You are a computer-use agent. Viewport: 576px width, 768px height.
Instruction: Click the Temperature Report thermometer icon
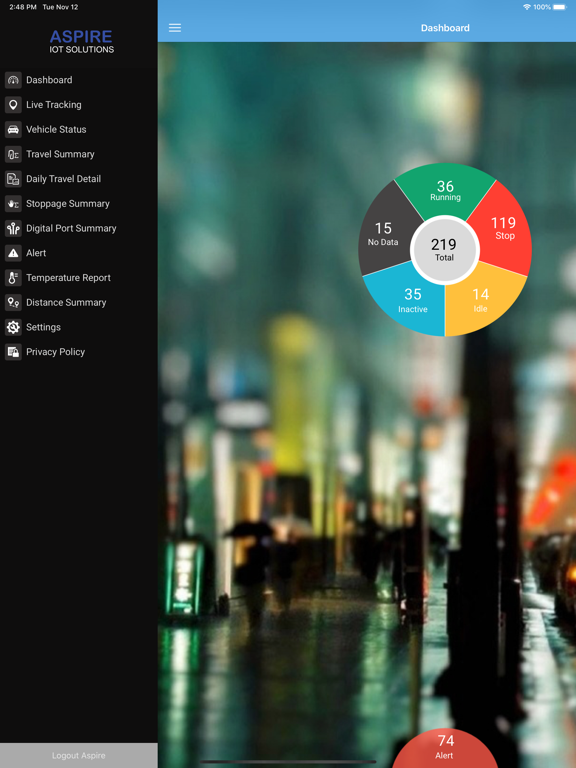[x=13, y=278]
